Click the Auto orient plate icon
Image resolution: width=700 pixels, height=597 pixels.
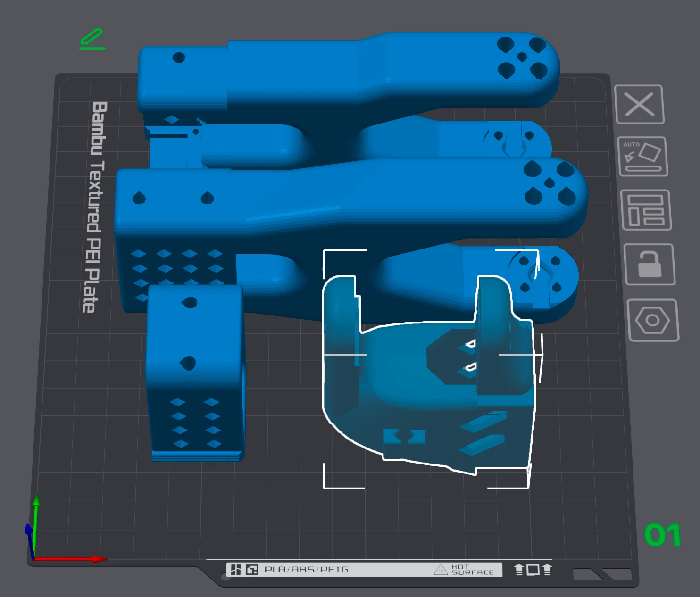pos(642,157)
